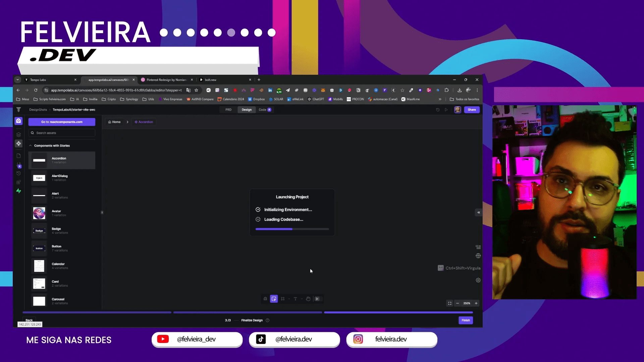Image resolution: width=644 pixels, height=362 pixels.
Task: Select the Avatar component thumbnail
Action: (x=39, y=213)
